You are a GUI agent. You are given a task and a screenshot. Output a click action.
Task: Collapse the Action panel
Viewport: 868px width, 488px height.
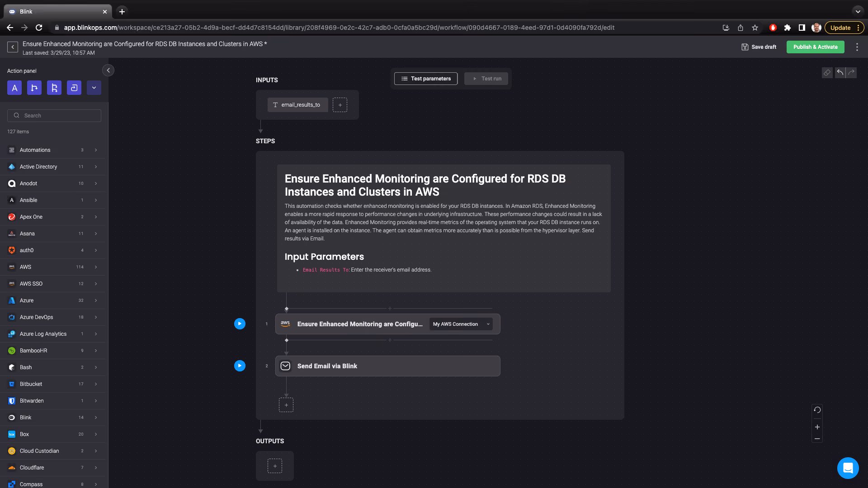(x=108, y=70)
